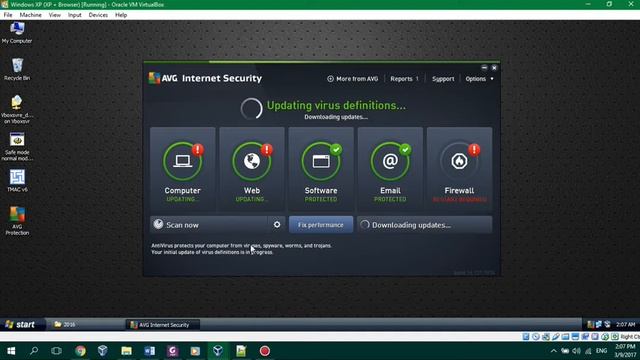Select TMAC v6 desktop icon
The height and width of the screenshot is (360, 640).
pos(17,181)
